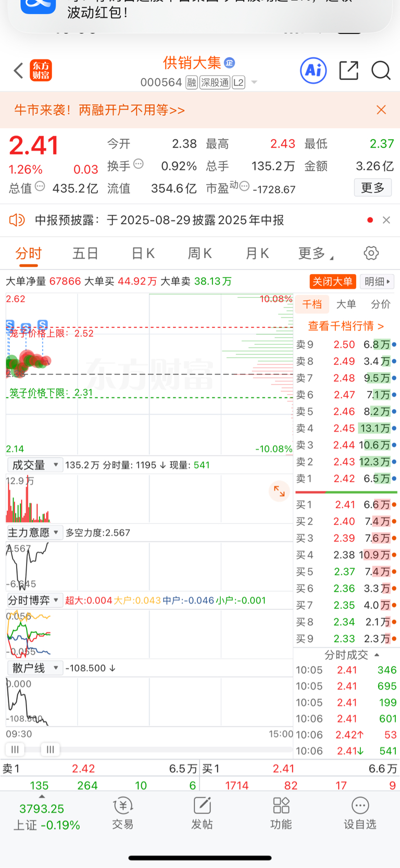Tap the left timeline range handle

[15, 749]
